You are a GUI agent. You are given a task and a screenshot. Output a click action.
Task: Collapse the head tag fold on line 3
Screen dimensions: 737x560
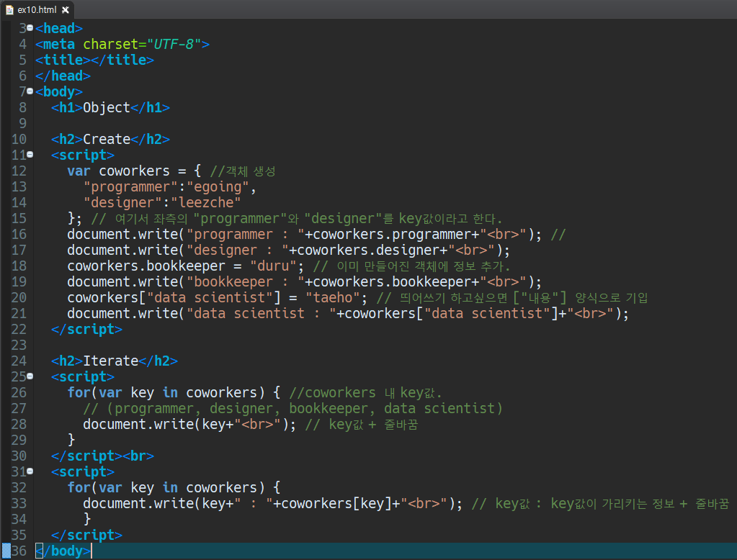tap(30, 28)
